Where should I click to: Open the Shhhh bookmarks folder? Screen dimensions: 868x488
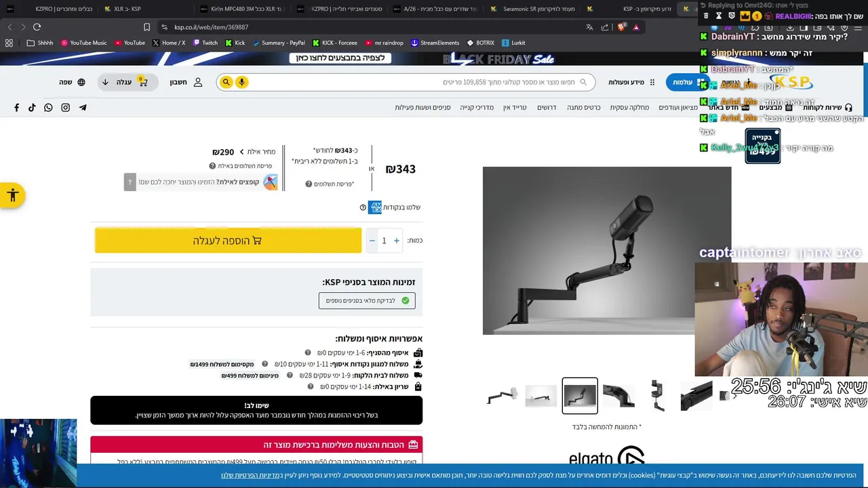click(40, 43)
